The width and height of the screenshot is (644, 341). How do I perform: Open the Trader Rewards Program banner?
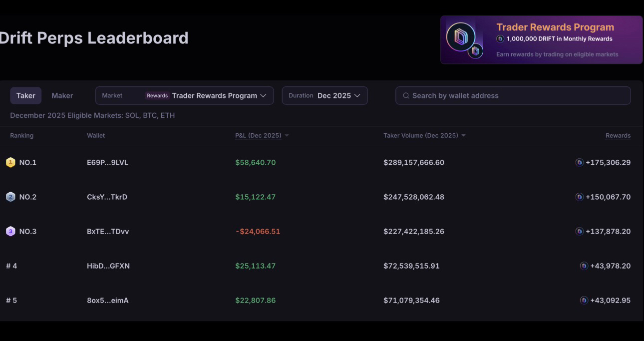[x=541, y=39]
